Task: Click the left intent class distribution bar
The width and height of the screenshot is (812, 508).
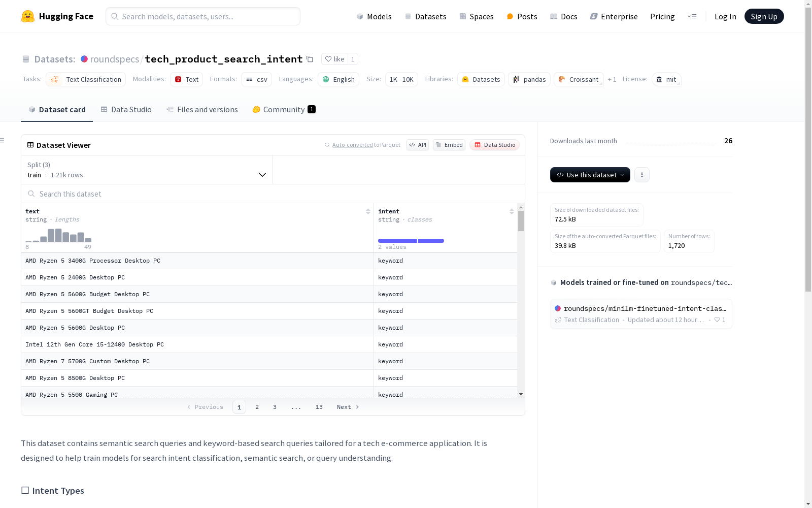Action: click(397, 241)
